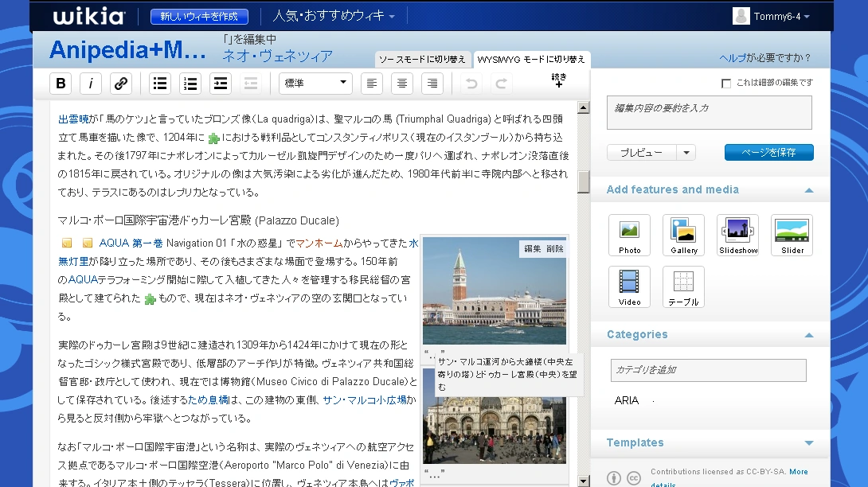Open the preview dropdown arrow
Viewport: 868px width, 487px height.
click(x=686, y=152)
